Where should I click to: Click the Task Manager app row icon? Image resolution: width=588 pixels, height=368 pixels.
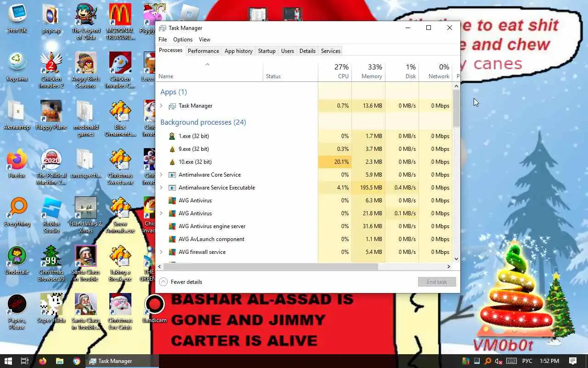pyautogui.click(x=172, y=106)
